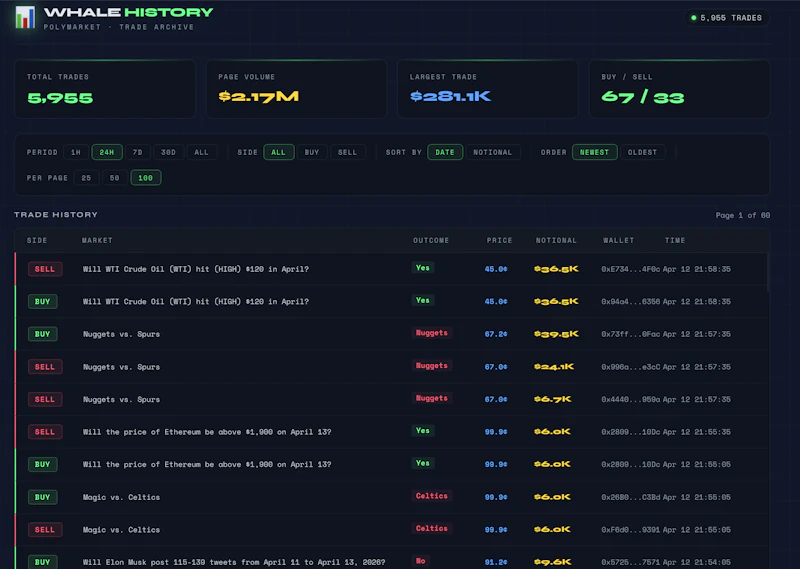800x569 pixels.
Task: Open the Elon Musk 115-139 tweets market
Action: click(x=234, y=562)
